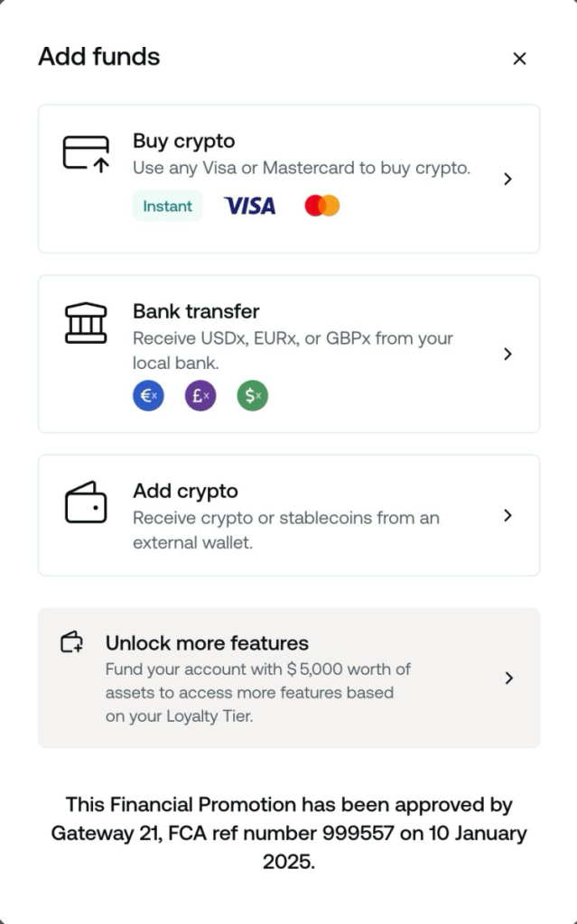Click the Financial Promotion disclaimer text
This screenshot has width=577, height=924.
click(289, 833)
